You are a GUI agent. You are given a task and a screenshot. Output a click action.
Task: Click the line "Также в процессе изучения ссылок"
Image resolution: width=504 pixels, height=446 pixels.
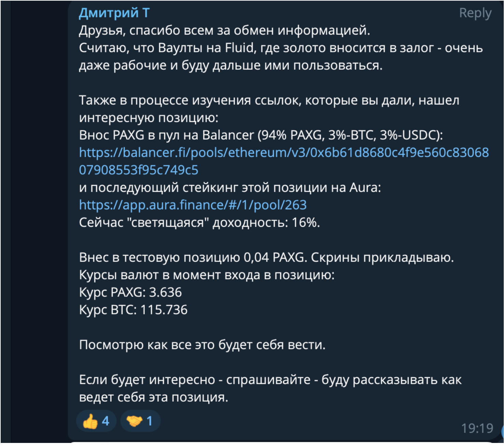(x=269, y=100)
